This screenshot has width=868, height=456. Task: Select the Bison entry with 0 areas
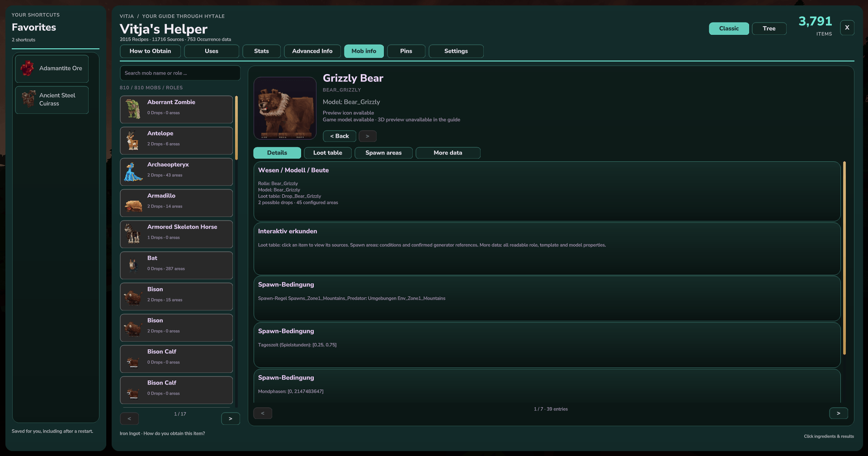(x=176, y=328)
